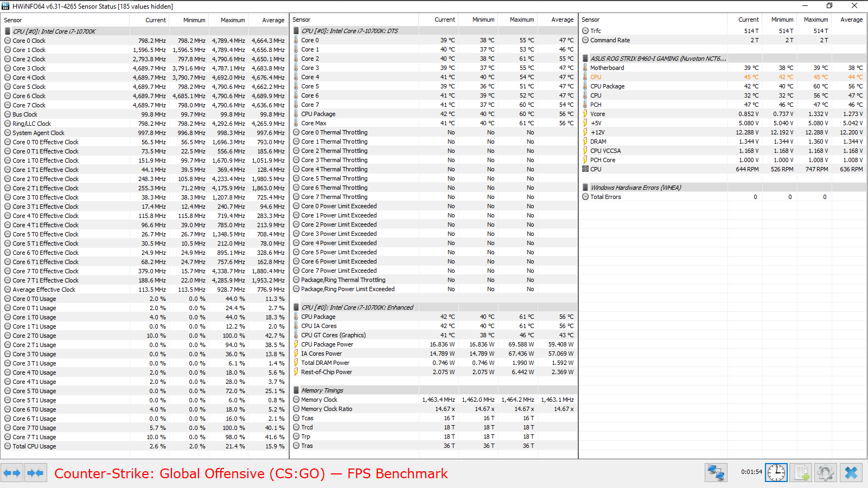Start logging with the document-plus icon
The width and height of the screenshot is (868, 488).
(x=801, y=473)
